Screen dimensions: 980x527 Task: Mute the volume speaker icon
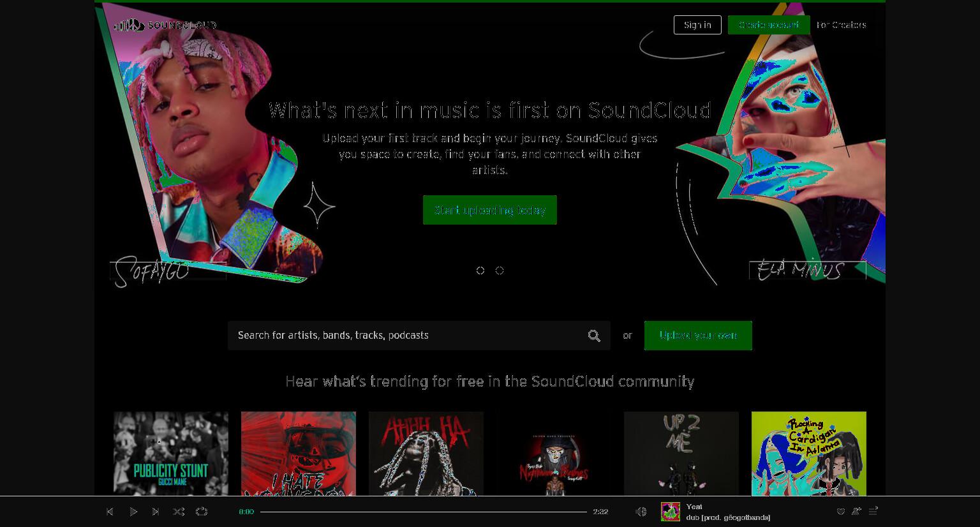(641, 512)
